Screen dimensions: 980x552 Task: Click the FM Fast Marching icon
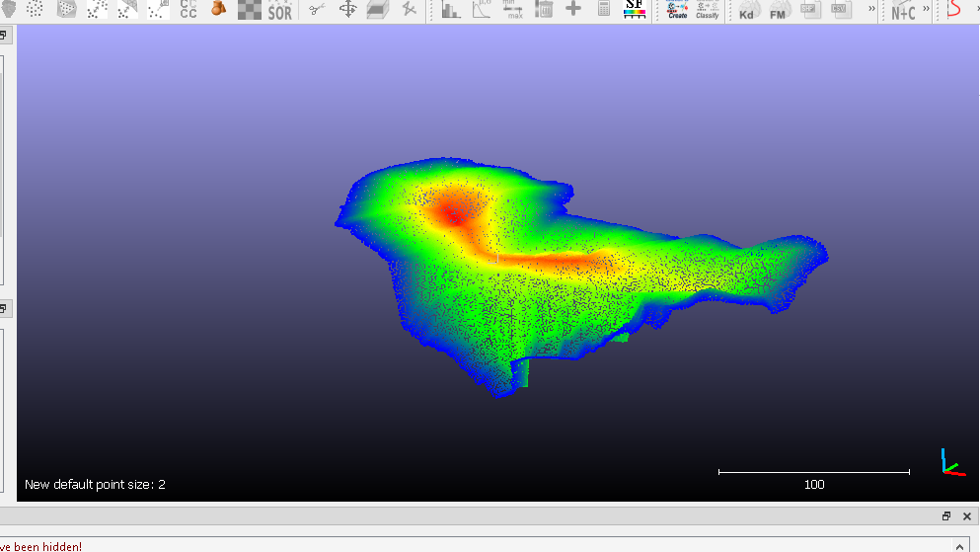(x=778, y=10)
